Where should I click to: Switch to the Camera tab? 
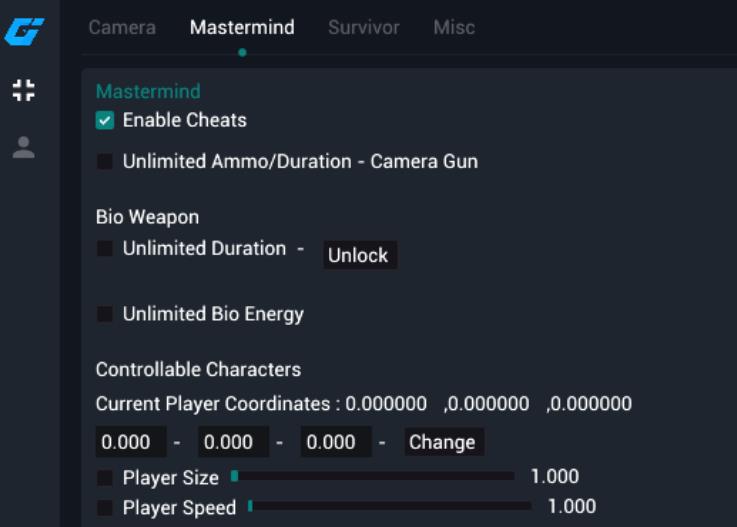coord(122,28)
